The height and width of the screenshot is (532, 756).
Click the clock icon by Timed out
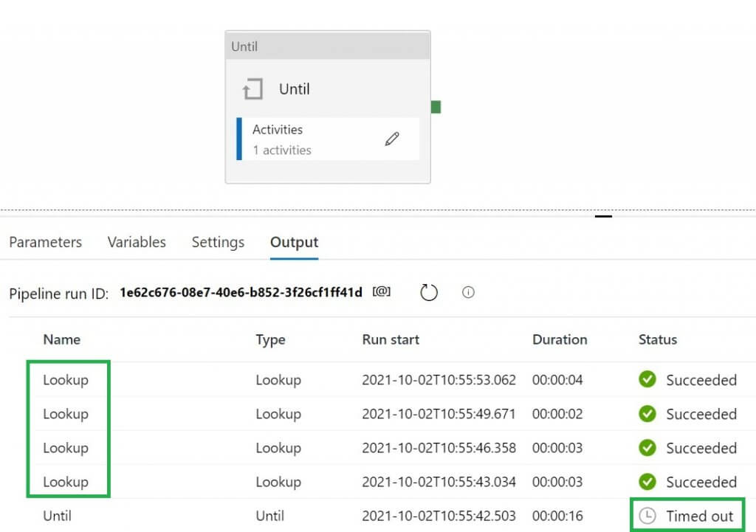pyautogui.click(x=647, y=516)
